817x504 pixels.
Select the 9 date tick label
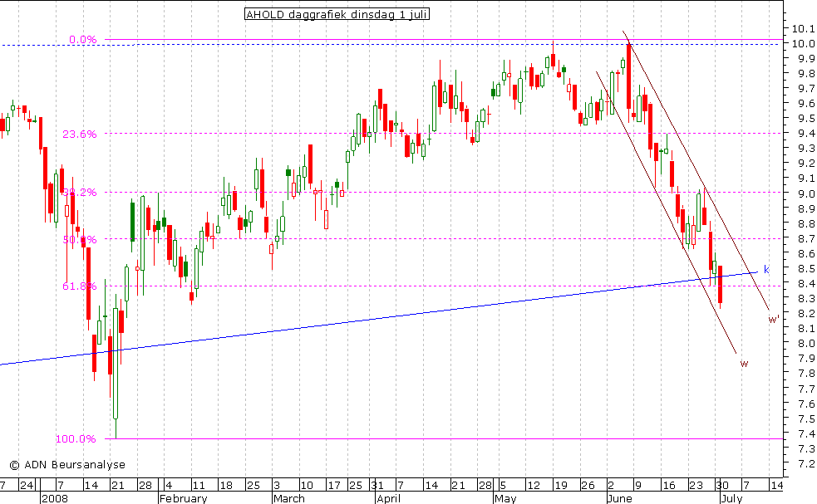coord(638,485)
